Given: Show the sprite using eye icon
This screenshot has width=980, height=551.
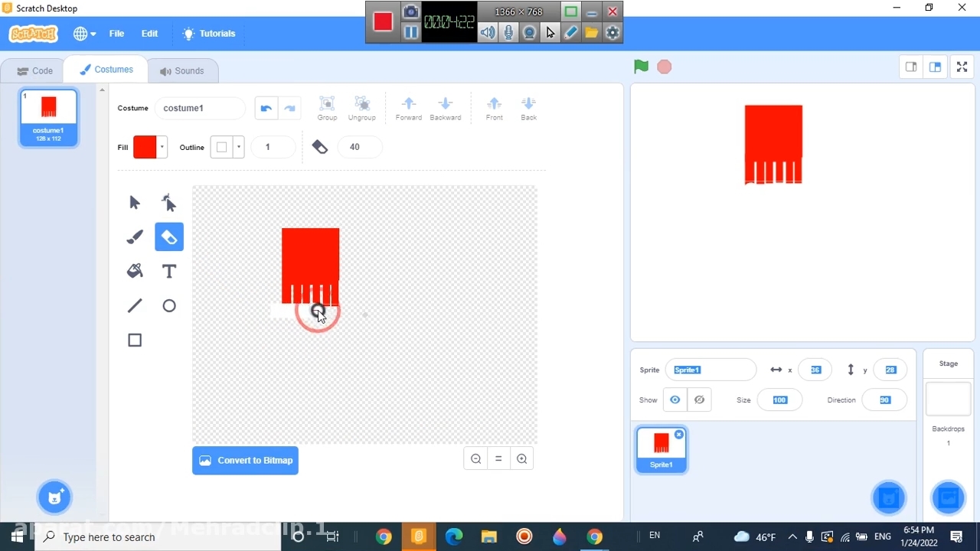Looking at the screenshot, I should tap(675, 400).
